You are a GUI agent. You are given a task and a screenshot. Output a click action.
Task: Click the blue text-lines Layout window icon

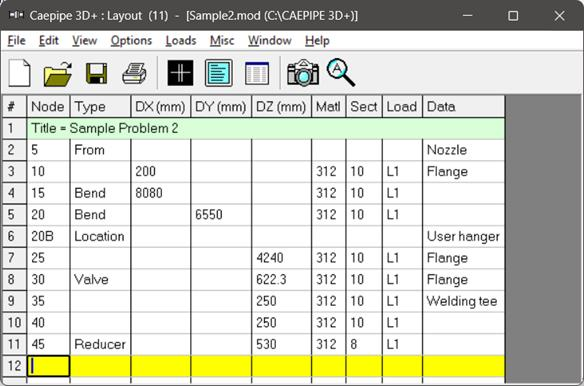pos(219,73)
